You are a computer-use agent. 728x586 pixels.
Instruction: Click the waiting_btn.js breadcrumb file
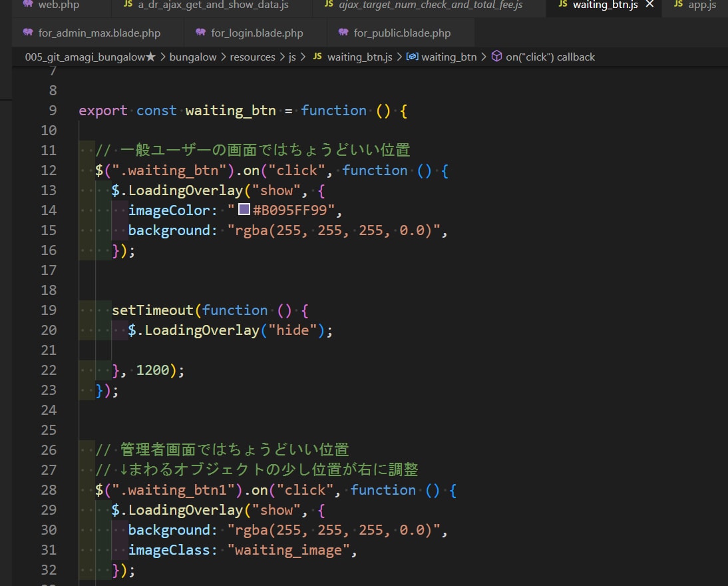(360, 57)
